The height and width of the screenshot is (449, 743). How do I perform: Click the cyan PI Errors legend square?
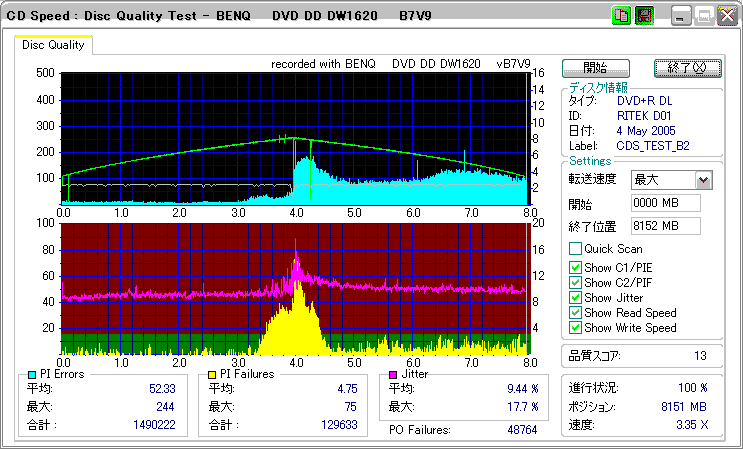32,374
